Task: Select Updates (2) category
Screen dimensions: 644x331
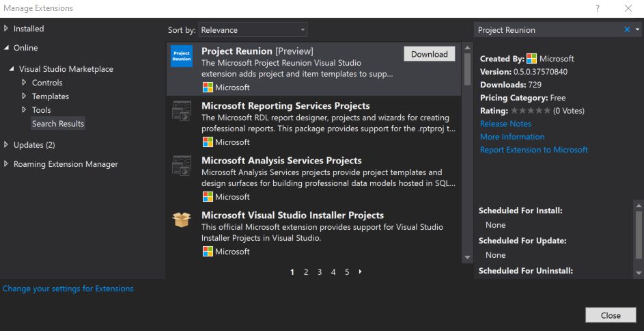Action: coord(34,145)
